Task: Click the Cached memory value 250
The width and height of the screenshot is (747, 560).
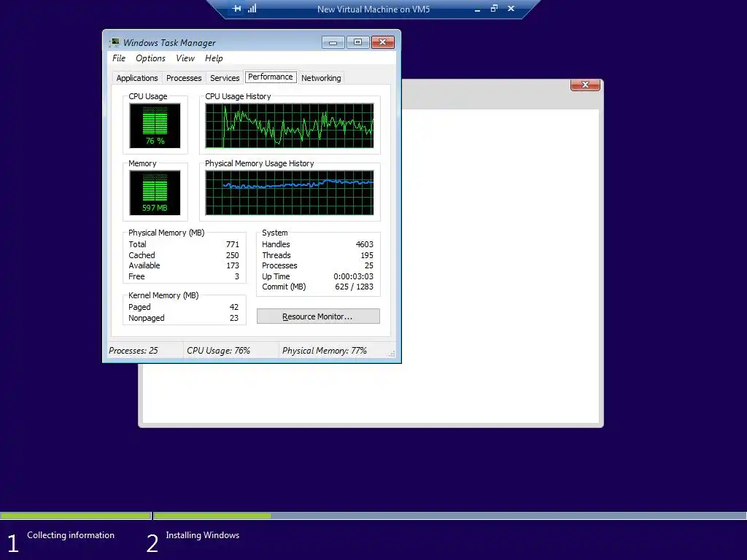Action: [x=233, y=255]
